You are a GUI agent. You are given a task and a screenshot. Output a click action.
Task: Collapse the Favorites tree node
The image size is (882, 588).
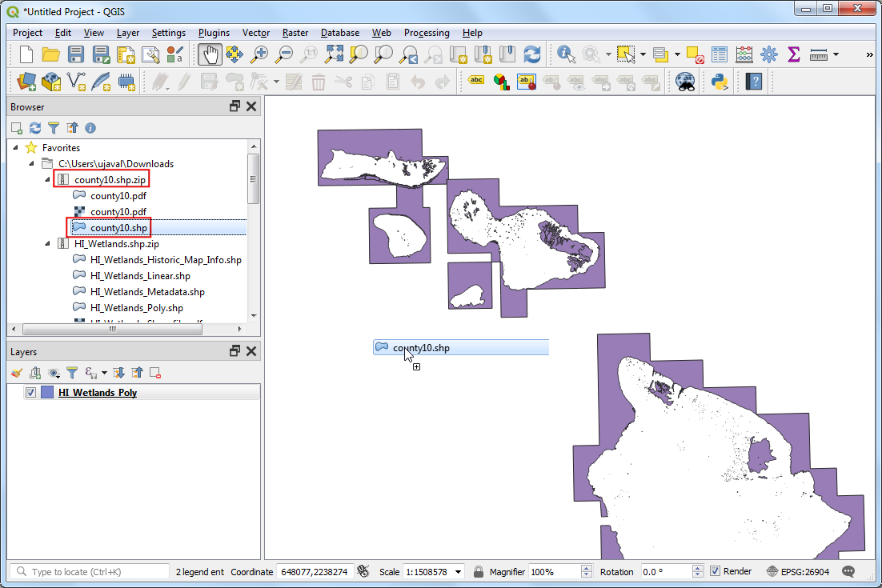(x=17, y=148)
